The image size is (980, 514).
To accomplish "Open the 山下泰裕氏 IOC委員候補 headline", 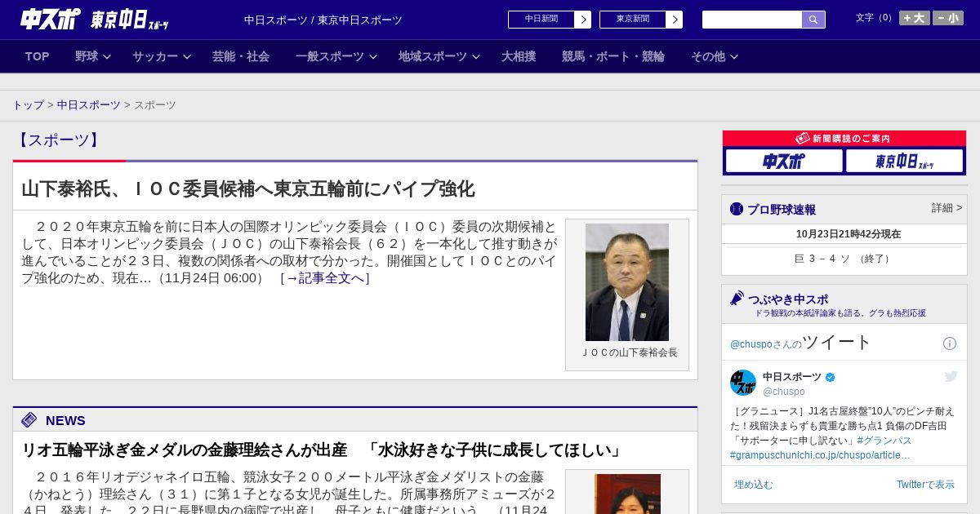I will click(247, 189).
